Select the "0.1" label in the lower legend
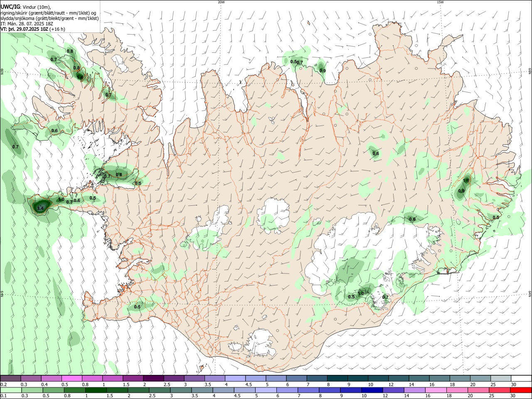Viewport: 532px width, 399px height. (3, 396)
